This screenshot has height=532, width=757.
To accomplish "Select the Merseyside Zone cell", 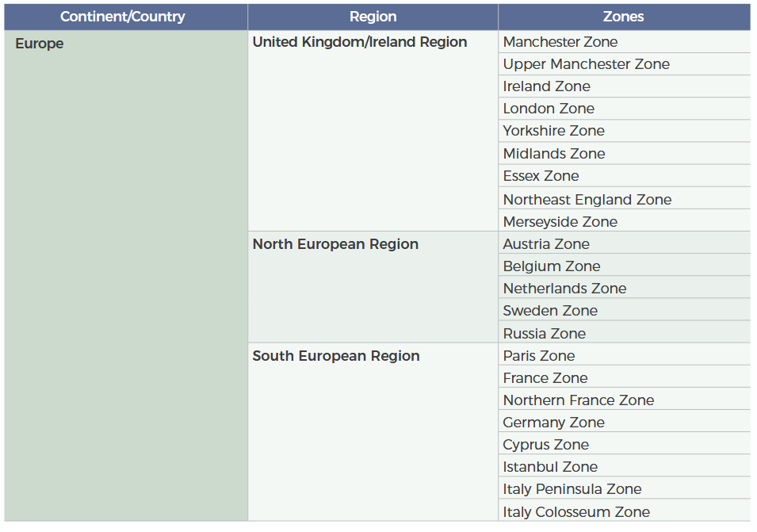I will coord(560,222).
